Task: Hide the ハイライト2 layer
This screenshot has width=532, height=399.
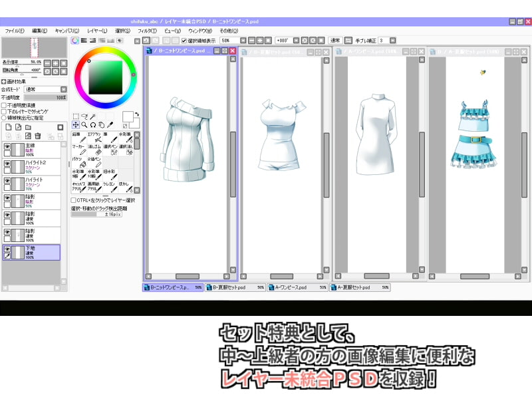Action: (7, 164)
